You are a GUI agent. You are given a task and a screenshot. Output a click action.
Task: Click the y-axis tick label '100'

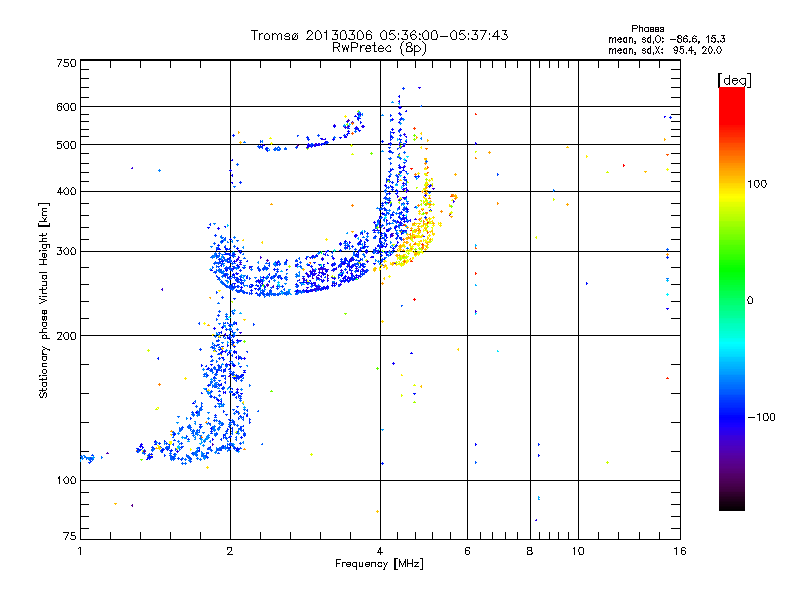[66, 481]
